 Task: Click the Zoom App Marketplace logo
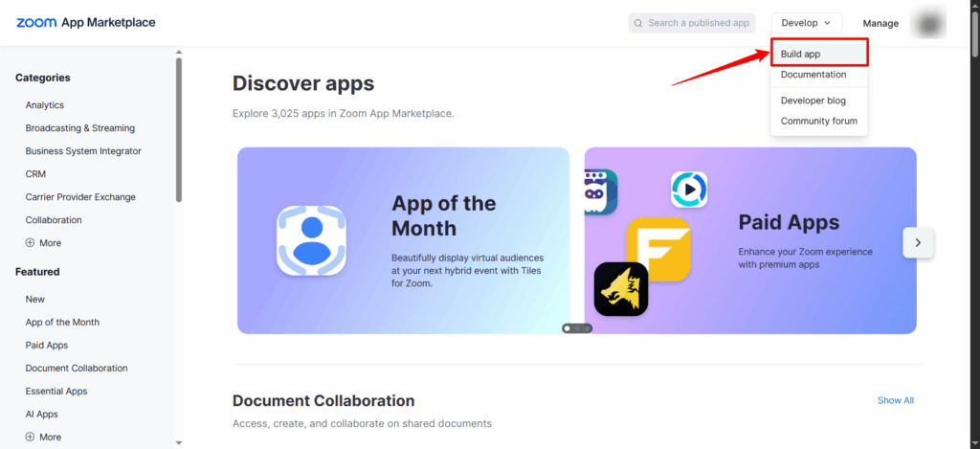pyautogui.click(x=85, y=23)
